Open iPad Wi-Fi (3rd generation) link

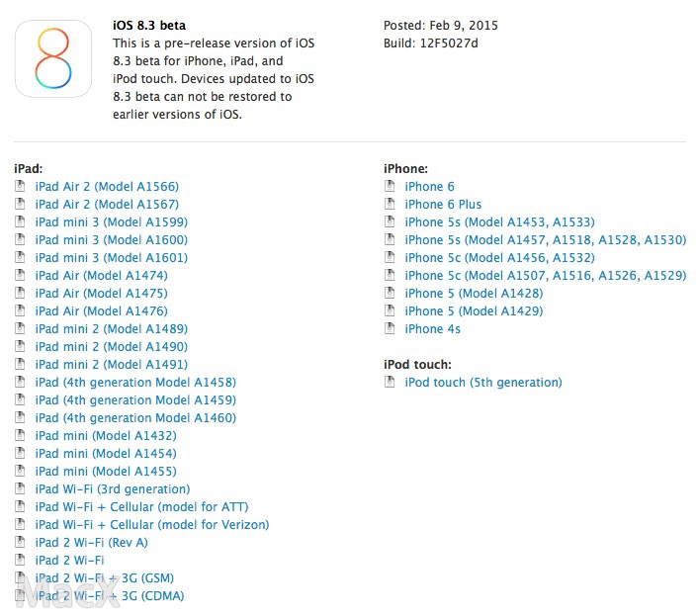[x=112, y=489]
